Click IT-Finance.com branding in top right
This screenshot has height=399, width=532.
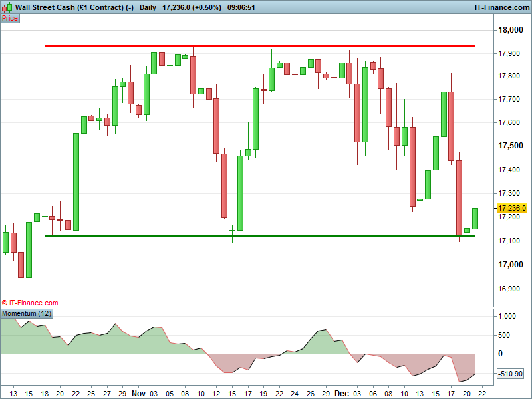[501, 7]
